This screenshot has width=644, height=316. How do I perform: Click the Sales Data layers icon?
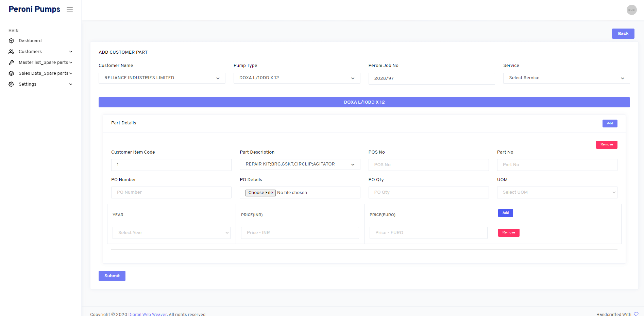11,73
